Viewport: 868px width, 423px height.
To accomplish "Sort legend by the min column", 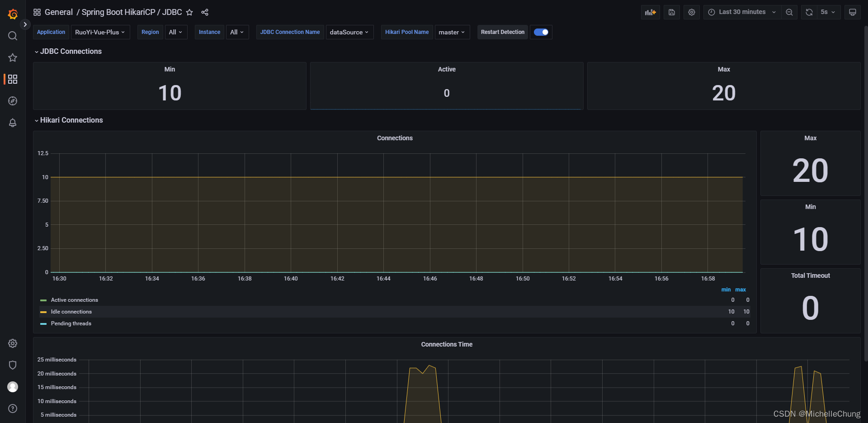I will (726, 290).
